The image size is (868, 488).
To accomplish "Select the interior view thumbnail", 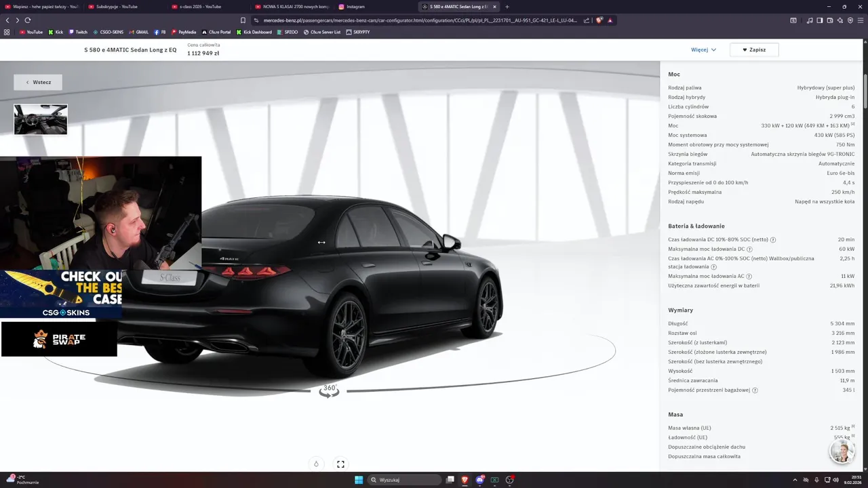I will pos(41,119).
